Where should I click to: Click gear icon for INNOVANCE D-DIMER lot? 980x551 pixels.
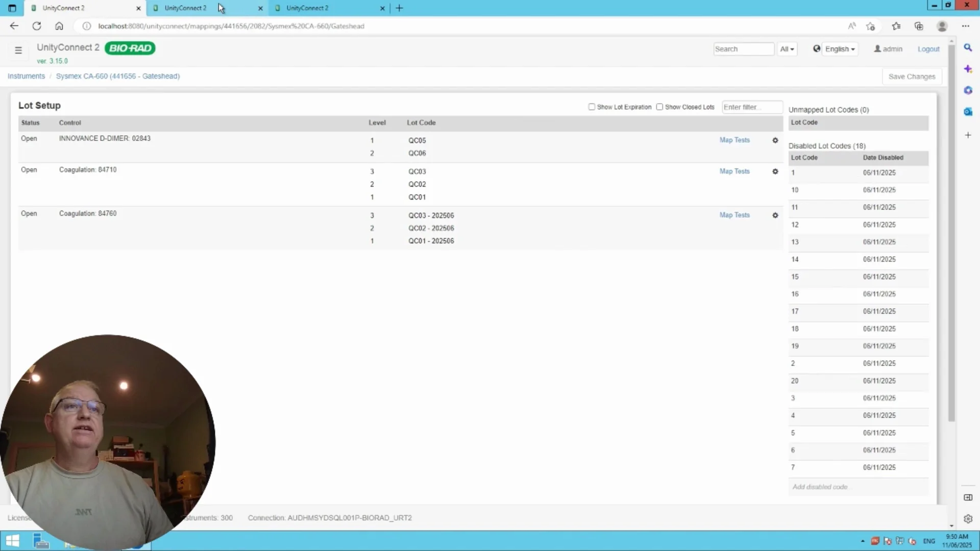click(775, 140)
